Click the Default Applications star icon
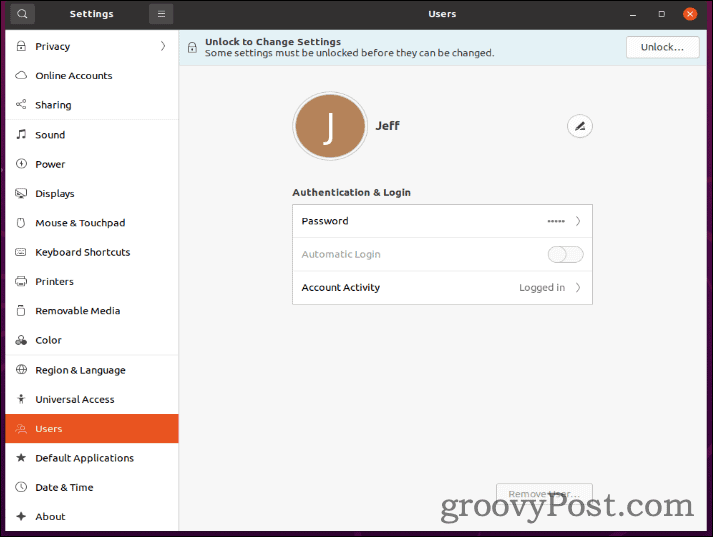713x537 pixels. pos(21,458)
